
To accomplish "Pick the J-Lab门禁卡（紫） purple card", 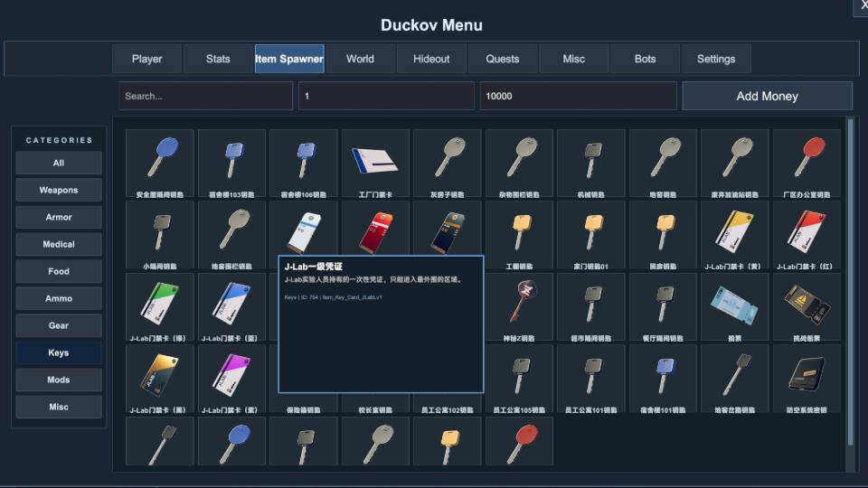I will (231, 378).
